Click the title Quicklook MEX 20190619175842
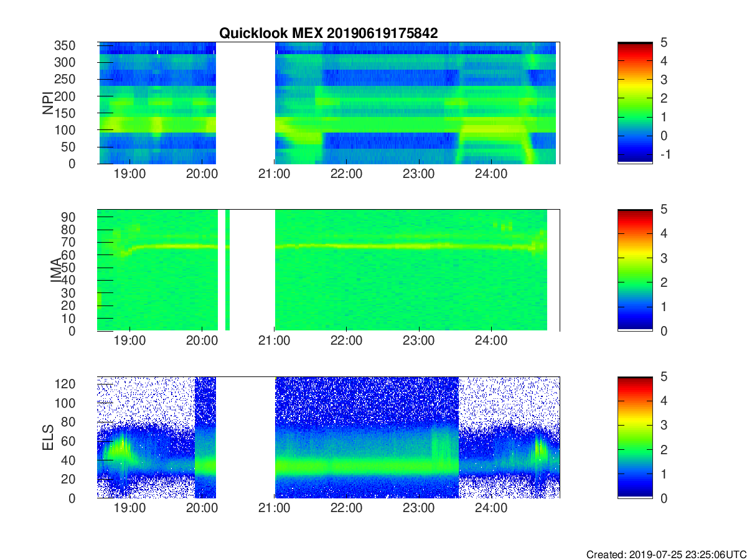The height and width of the screenshot is (560, 747). pyautogui.click(x=329, y=34)
